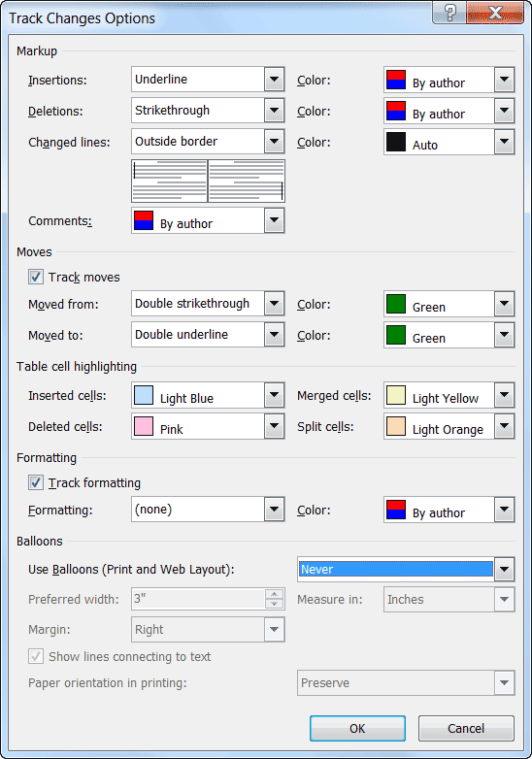Viewport: 532px width, 759px height.
Task: Dismiss dialog with the Cancel button
Action: (466, 728)
